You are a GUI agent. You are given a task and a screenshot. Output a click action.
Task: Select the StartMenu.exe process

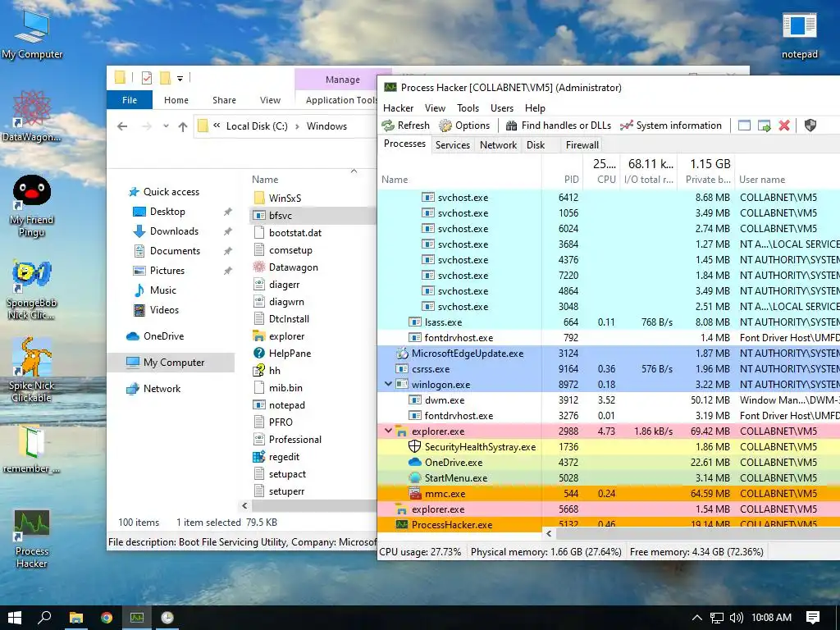point(609,478)
